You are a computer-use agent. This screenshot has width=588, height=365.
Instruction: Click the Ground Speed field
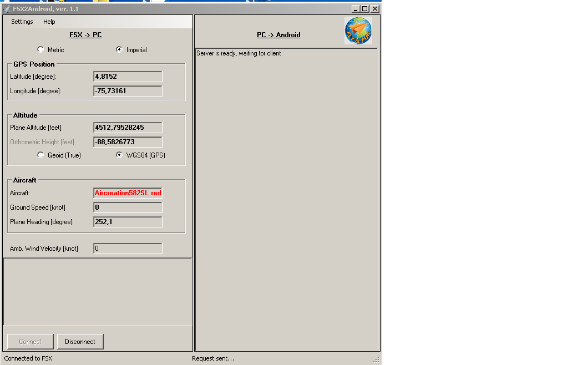tap(128, 207)
